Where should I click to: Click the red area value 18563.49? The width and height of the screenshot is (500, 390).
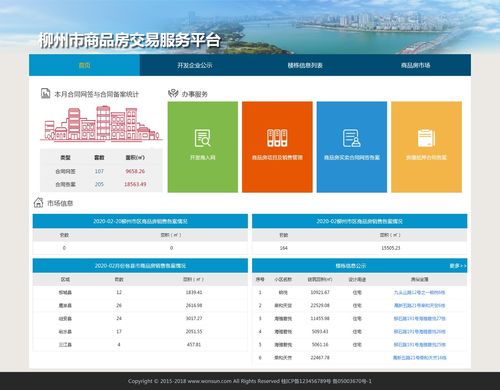[x=135, y=184]
